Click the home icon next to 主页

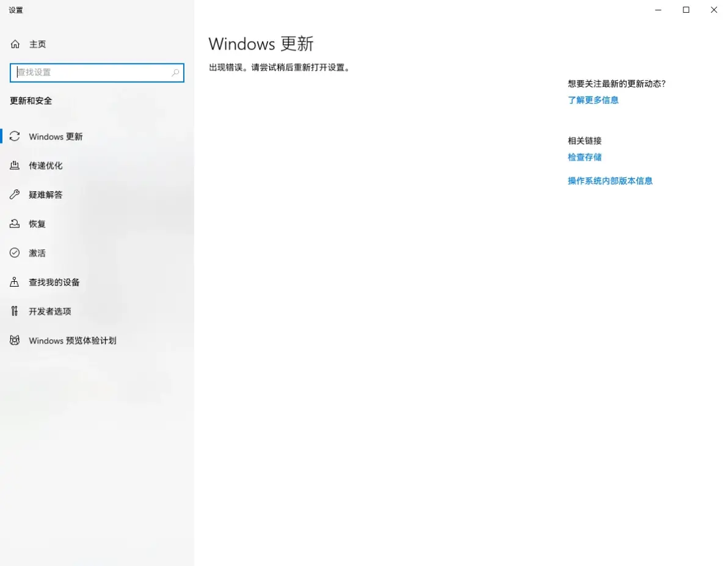click(15, 44)
